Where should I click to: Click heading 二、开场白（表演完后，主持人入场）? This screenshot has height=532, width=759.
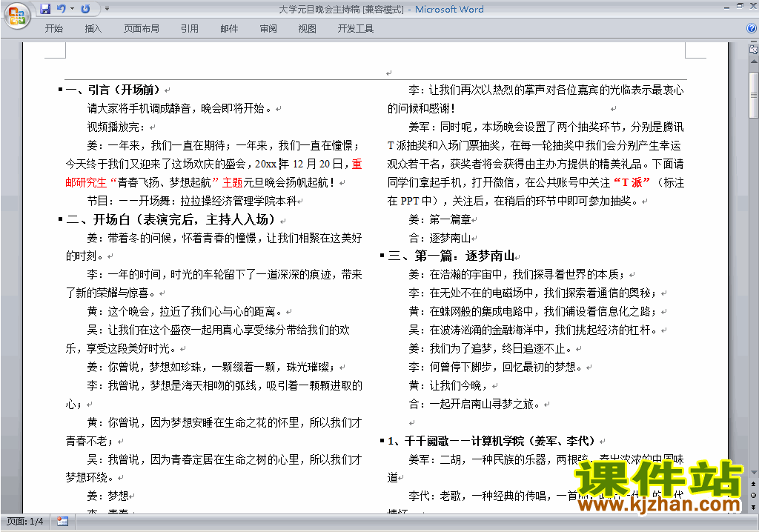tap(170, 219)
